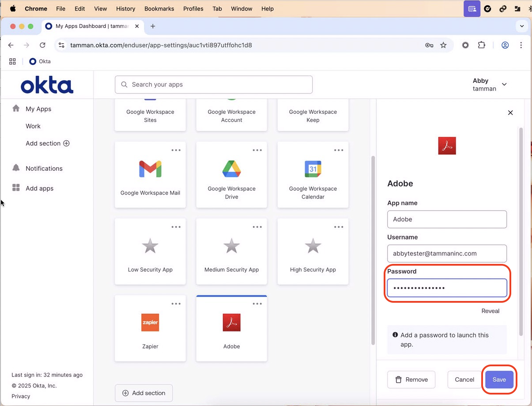Open the Apple menu
The width and height of the screenshot is (532, 406).
pos(13,8)
